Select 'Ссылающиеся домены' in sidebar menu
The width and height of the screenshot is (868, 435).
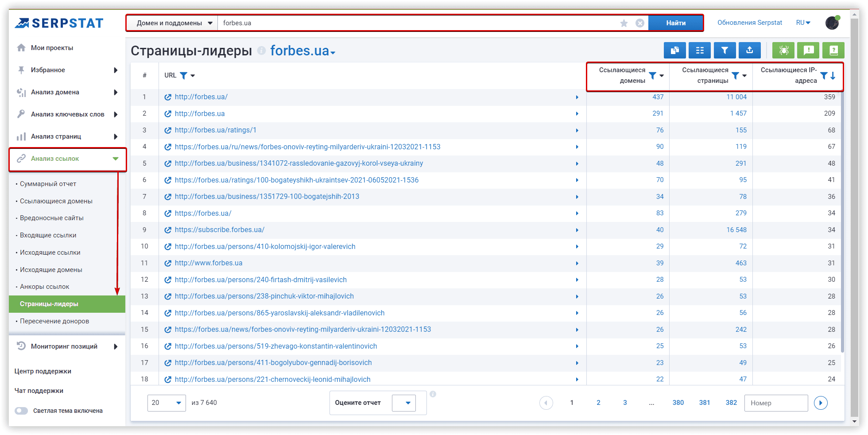[56, 201]
